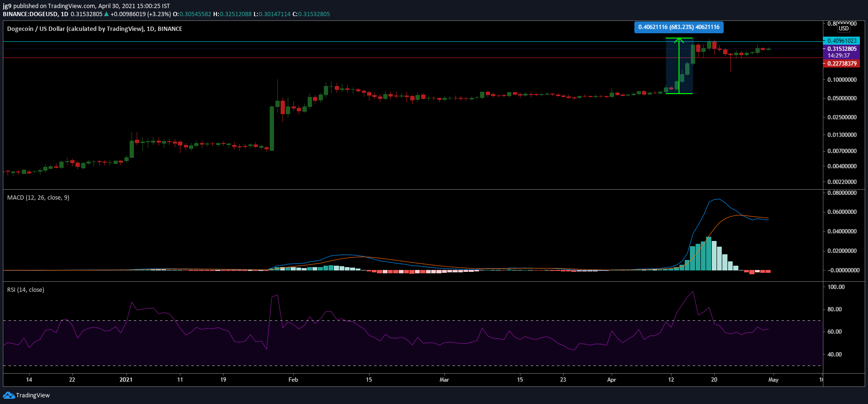Click the jg9 author name

click(x=7, y=6)
